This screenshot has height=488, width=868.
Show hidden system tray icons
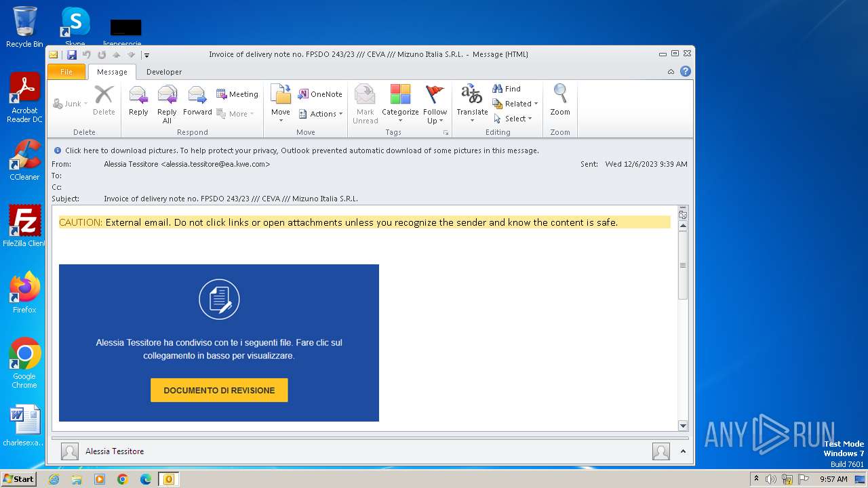(757, 479)
